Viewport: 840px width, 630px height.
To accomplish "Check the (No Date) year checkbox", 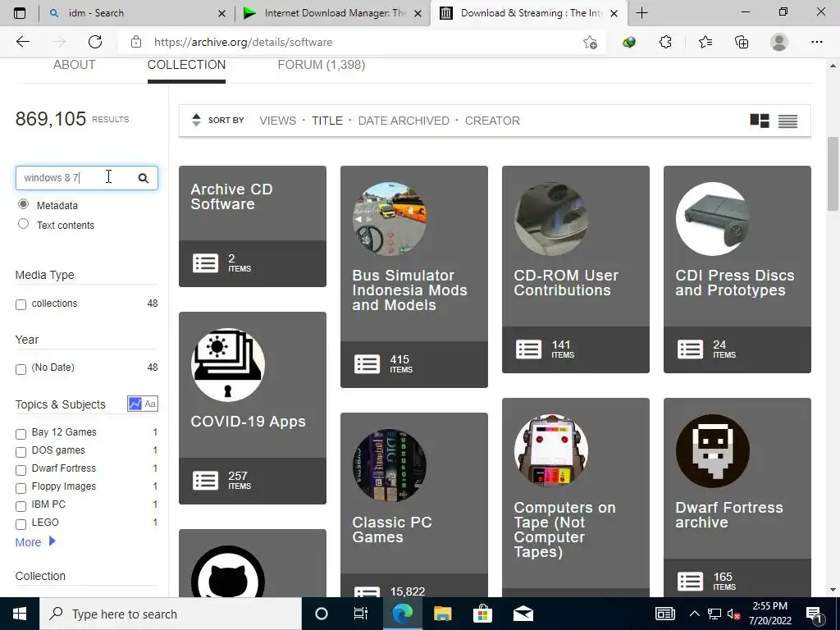I will (x=21, y=369).
